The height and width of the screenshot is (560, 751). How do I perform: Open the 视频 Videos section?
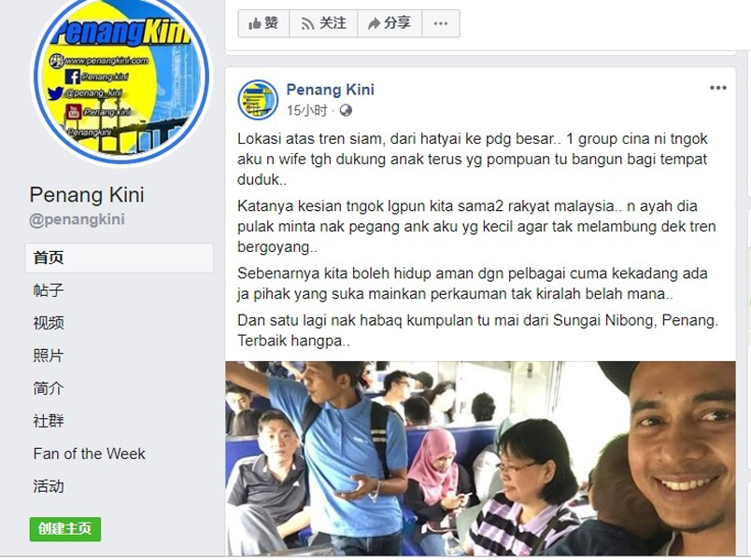(49, 323)
